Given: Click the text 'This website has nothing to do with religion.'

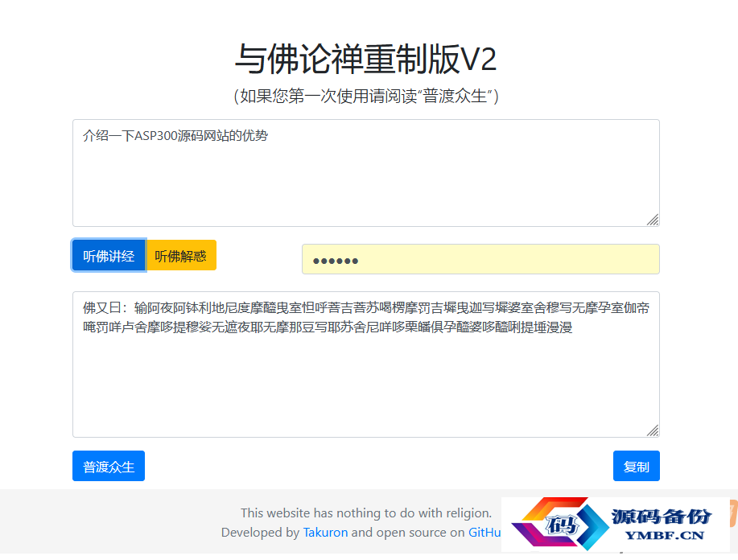Looking at the screenshot, I should [x=366, y=513].
